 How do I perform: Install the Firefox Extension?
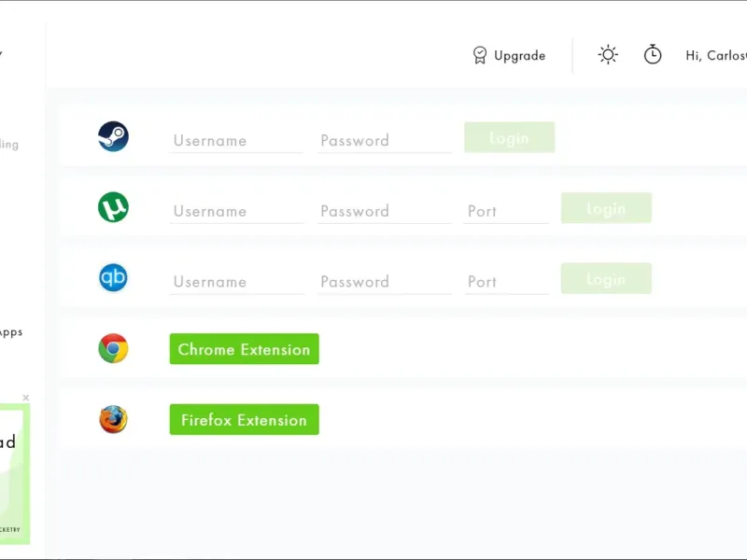244,420
